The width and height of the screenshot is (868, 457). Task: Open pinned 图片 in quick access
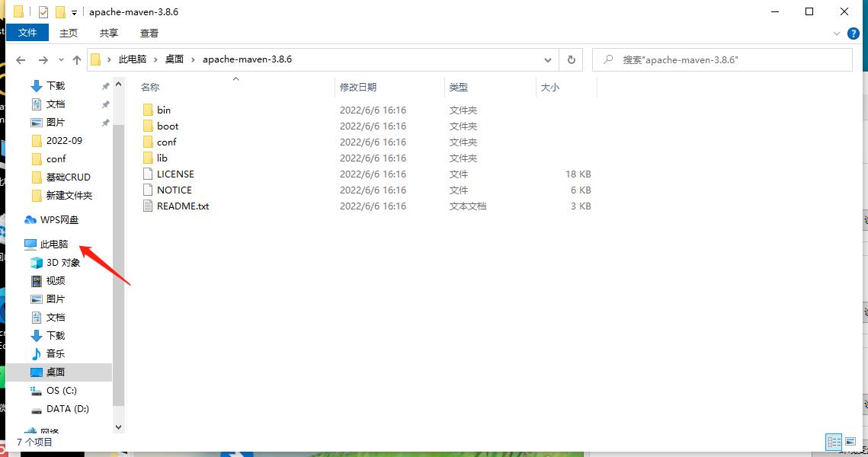coord(56,123)
